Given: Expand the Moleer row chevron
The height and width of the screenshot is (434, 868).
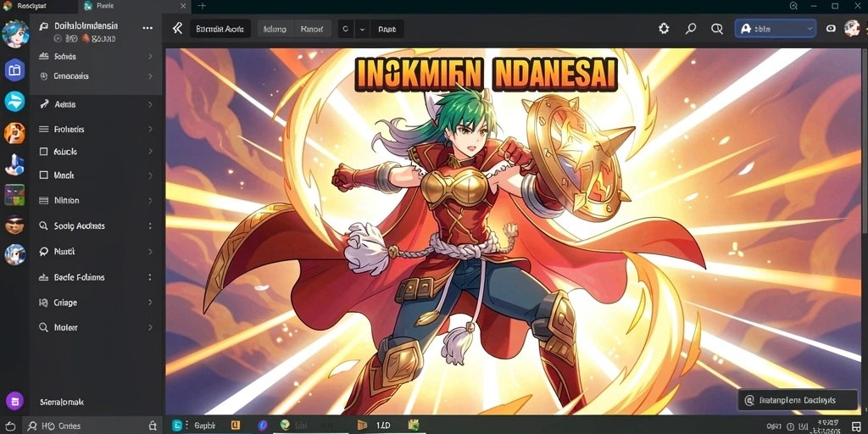Looking at the screenshot, I should pyautogui.click(x=150, y=327).
